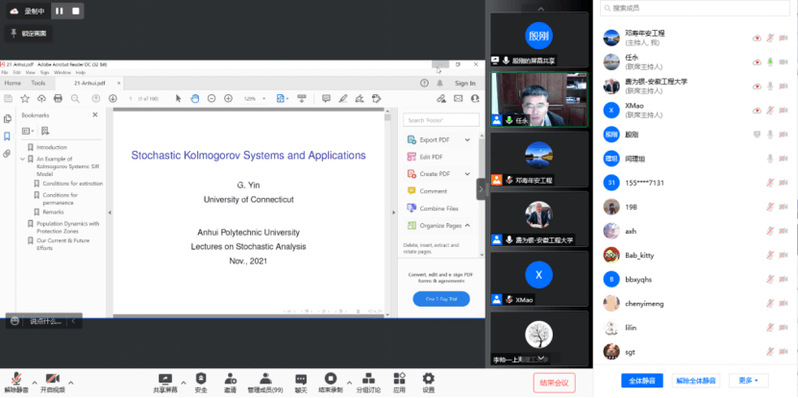The height and width of the screenshot is (398, 798).
Task: Open the 聊天 chat icon
Action: tap(301, 379)
